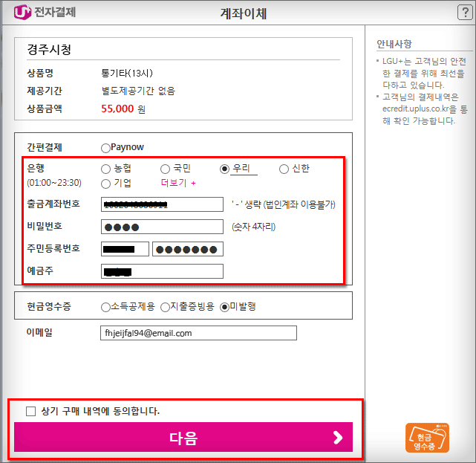Viewport: 476px width, 463px height.
Task: Click the question mark help icon
Action: tap(465, 13)
